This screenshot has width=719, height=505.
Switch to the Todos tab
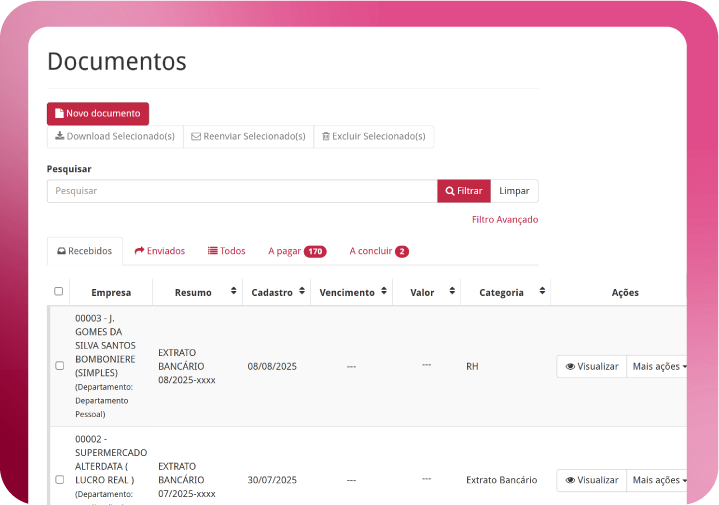(x=226, y=251)
